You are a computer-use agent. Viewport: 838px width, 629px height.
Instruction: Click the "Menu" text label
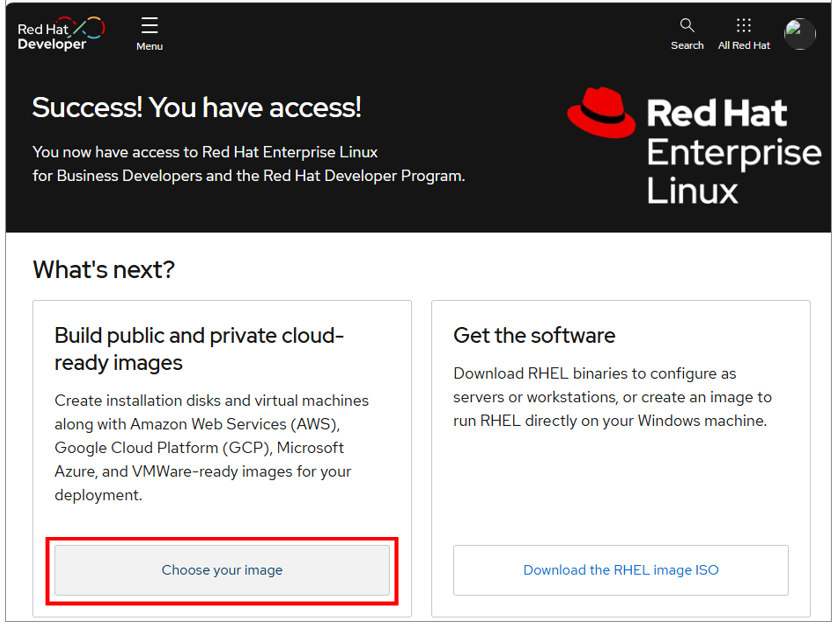point(149,46)
